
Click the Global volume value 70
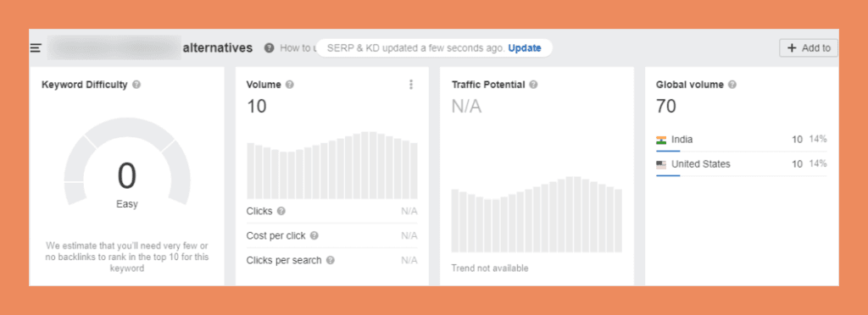(x=666, y=106)
